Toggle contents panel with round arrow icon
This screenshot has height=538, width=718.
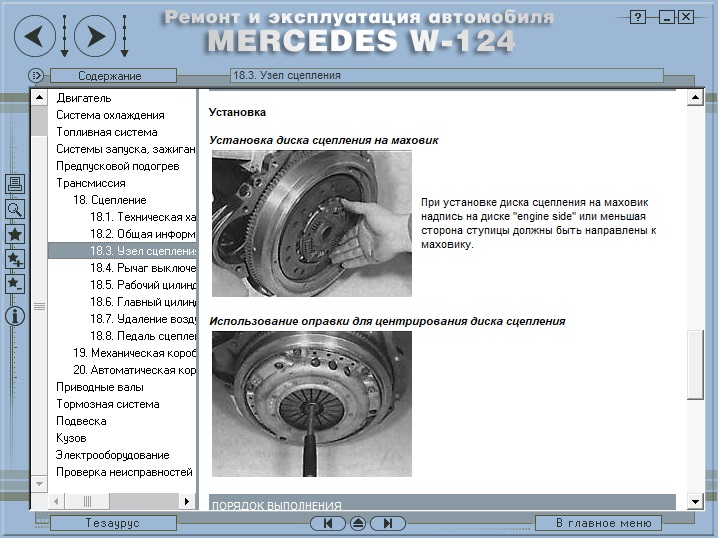[36, 75]
